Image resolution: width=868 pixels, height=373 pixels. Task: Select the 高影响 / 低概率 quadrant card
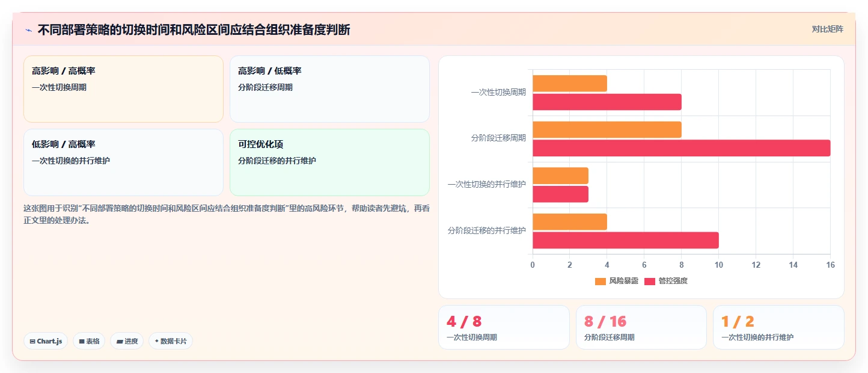tap(329, 89)
